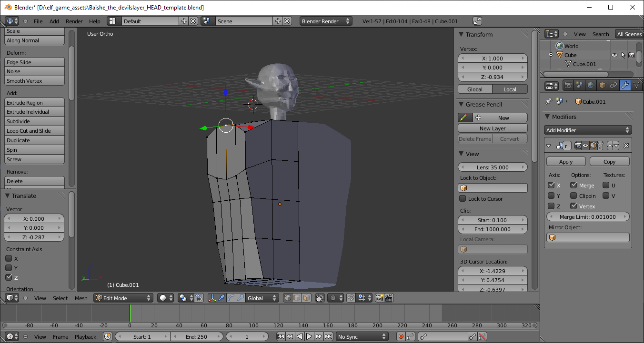
Task: Open the Add Modifier dropdown
Action: [x=588, y=130]
